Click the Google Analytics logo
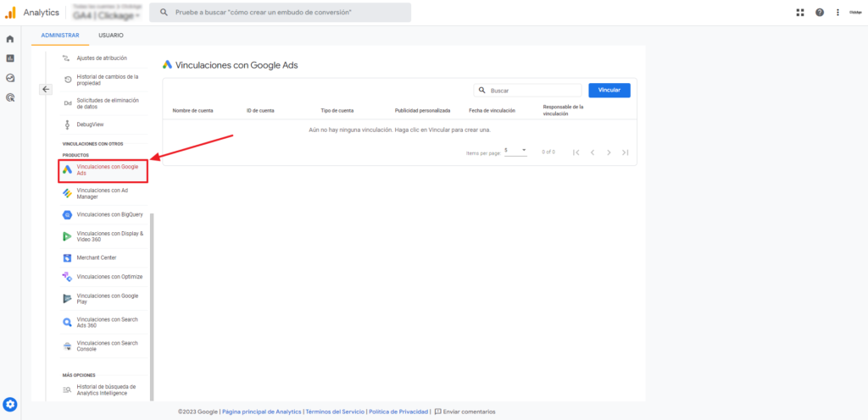868x420 pixels. click(10, 12)
